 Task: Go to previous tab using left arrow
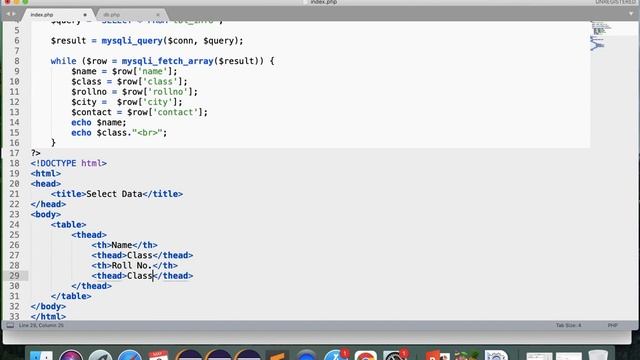tap(8, 14)
